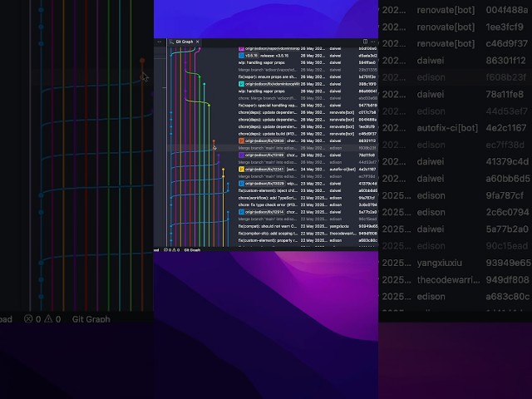Select 'fix(vapor): special handling vap…' commit
Image resolution: width=532 pixels, height=399 pixels.
(x=268, y=106)
